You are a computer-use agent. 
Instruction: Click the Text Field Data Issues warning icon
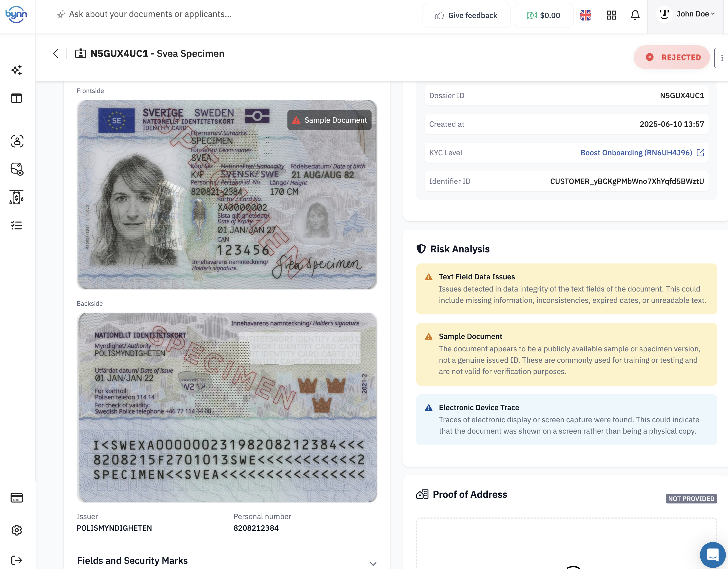tap(429, 277)
